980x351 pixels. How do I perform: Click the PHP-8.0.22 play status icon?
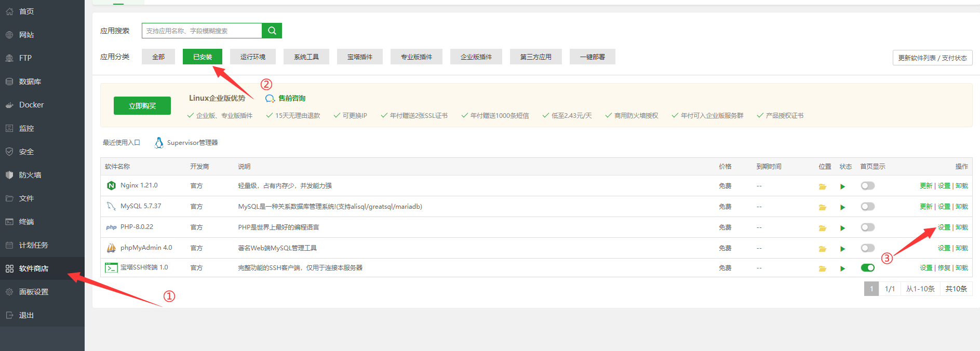(842, 228)
